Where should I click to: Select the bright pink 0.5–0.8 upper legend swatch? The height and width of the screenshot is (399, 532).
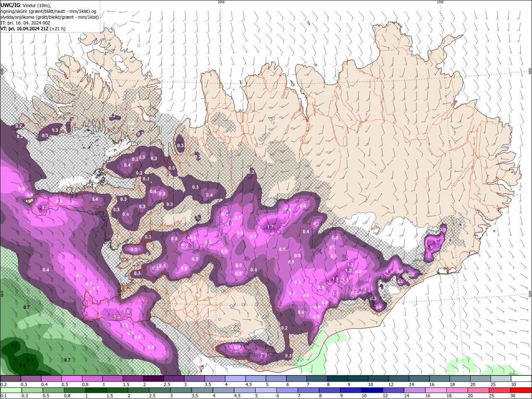pos(72,379)
